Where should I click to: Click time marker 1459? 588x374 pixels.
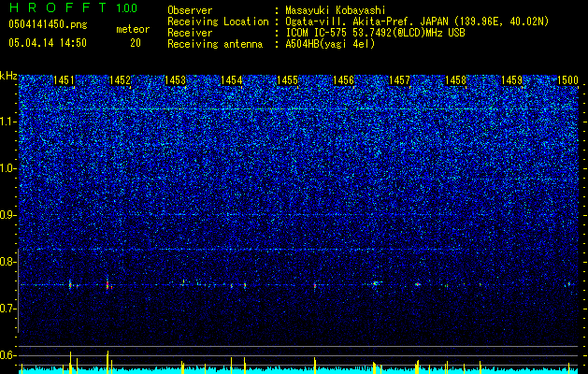coord(511,79)
